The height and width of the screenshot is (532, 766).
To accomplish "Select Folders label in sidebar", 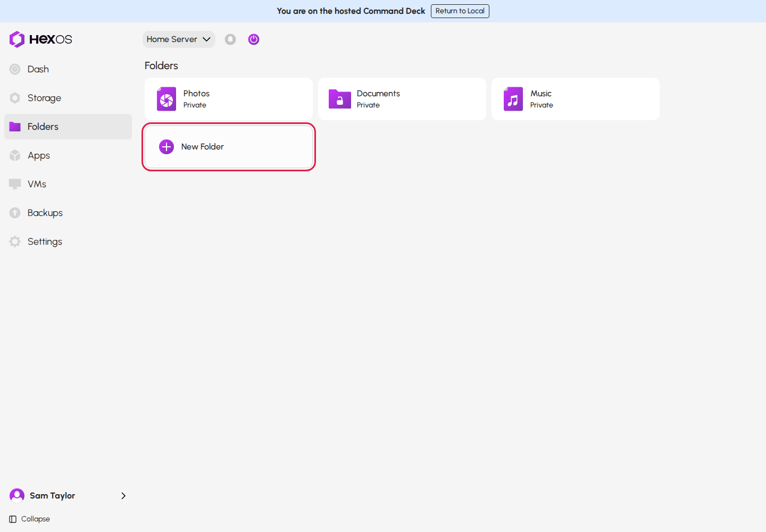I will click(x=43, y=127).
